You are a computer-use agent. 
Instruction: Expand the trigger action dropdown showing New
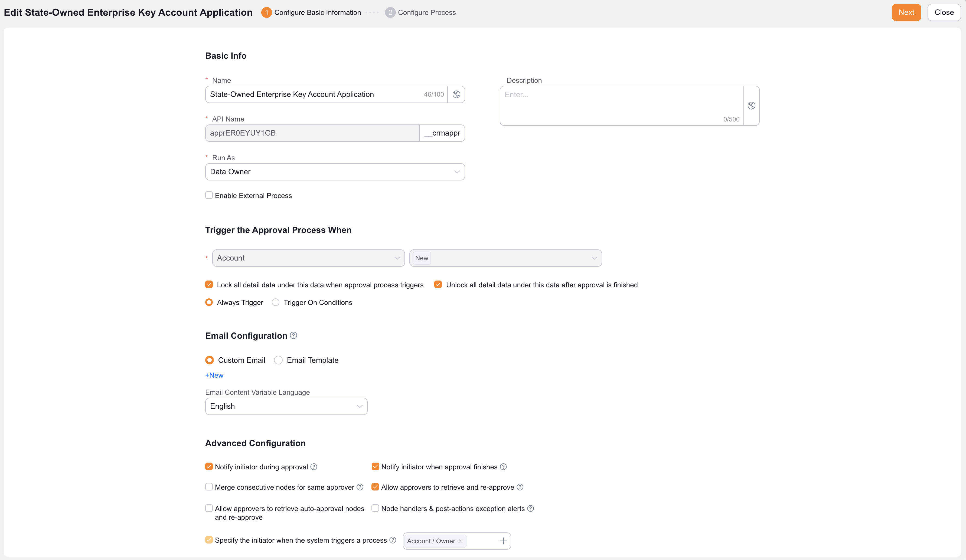click(x=506, y=258)
